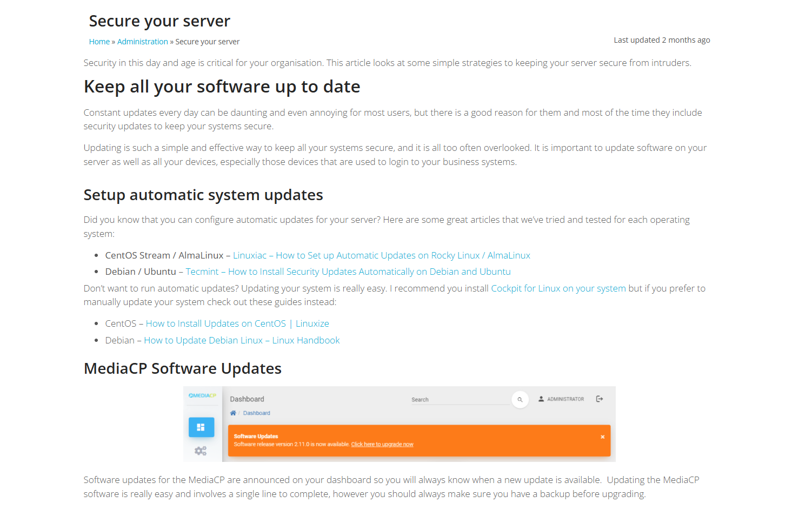Click 'Keep all your software up to date' heading

(x=222, y=87)
